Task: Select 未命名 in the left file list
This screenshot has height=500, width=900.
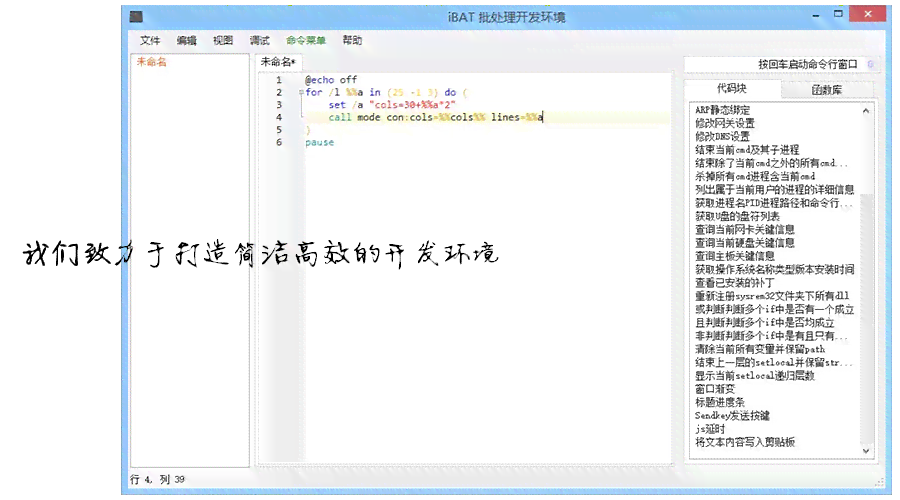Action: [x=152, y=62]
